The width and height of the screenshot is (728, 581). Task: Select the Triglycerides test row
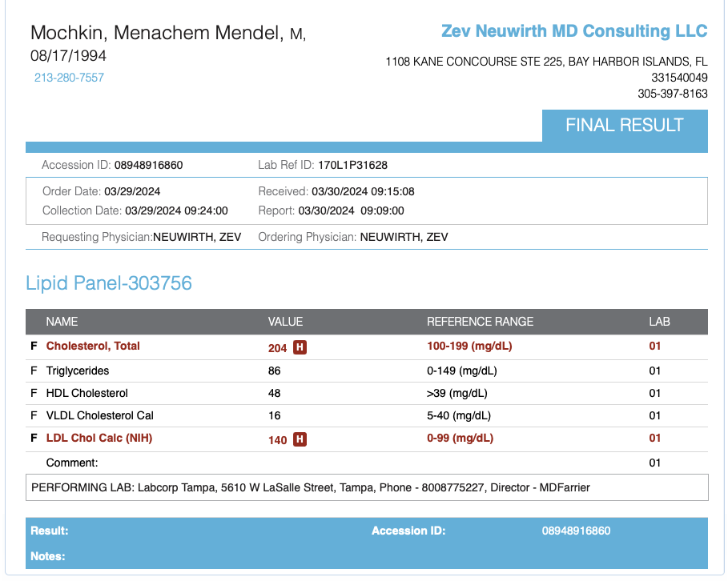pos(78,371)
